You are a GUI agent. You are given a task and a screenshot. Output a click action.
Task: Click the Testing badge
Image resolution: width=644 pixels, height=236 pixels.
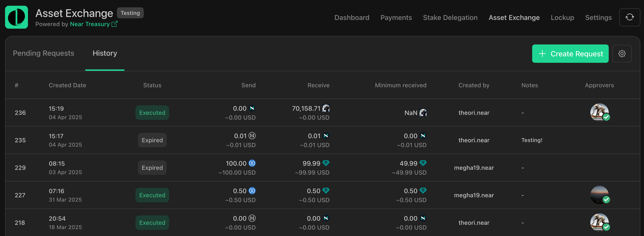[130, 13]
